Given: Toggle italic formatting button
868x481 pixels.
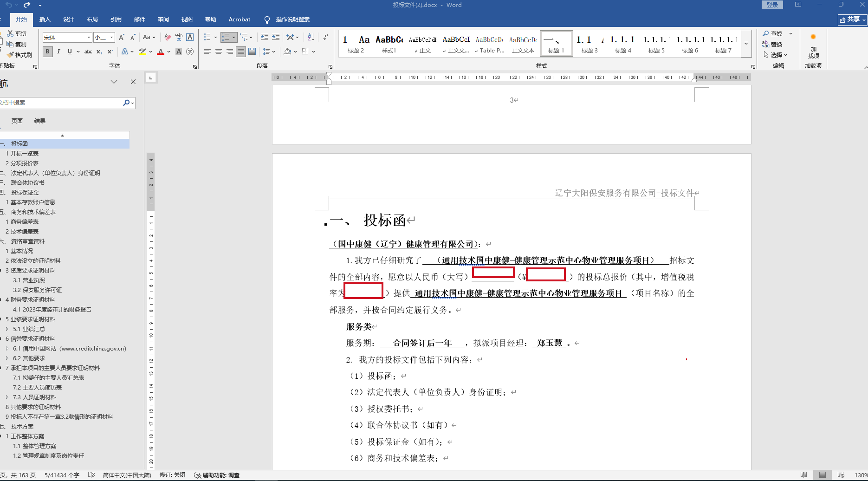Looking at the screenshot, I should point(58,52).
